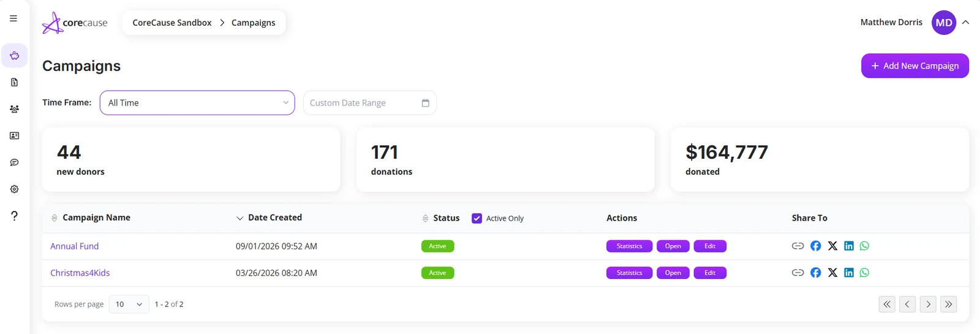Click Add New Campaign button
The height and width of the screenshot is (334, 980).
pos(915,66)
